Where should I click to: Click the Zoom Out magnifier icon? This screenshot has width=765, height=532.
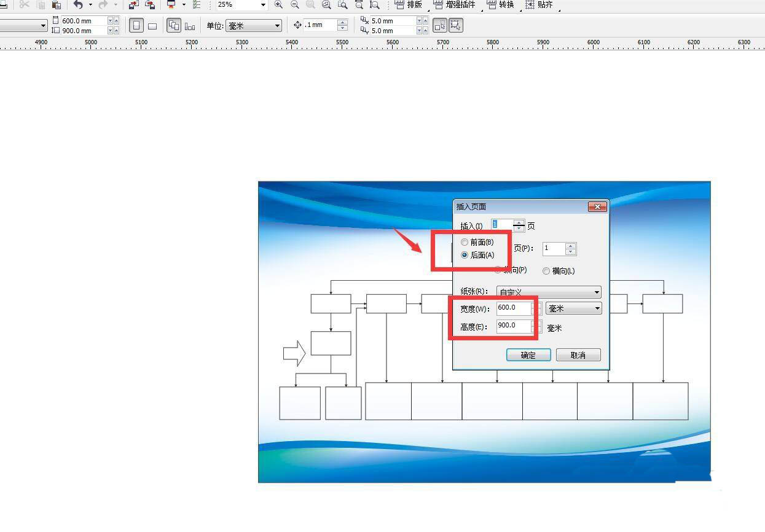point(294,4)
